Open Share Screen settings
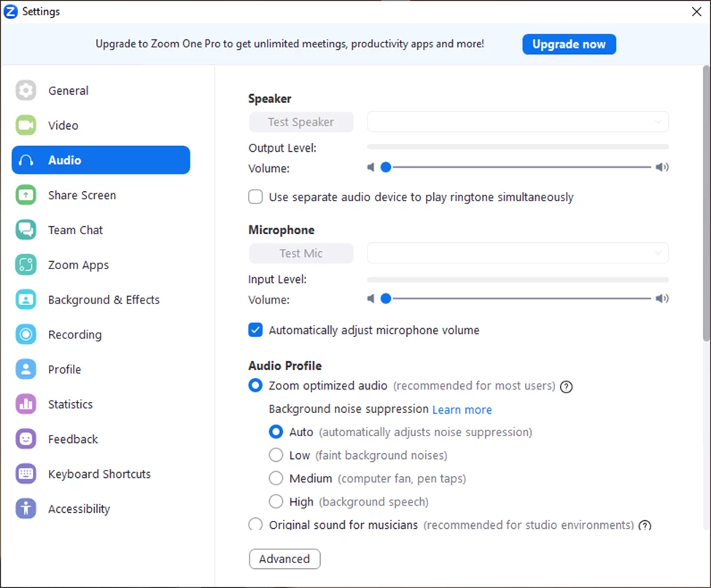The image size is (711, 588). point(101,195)
